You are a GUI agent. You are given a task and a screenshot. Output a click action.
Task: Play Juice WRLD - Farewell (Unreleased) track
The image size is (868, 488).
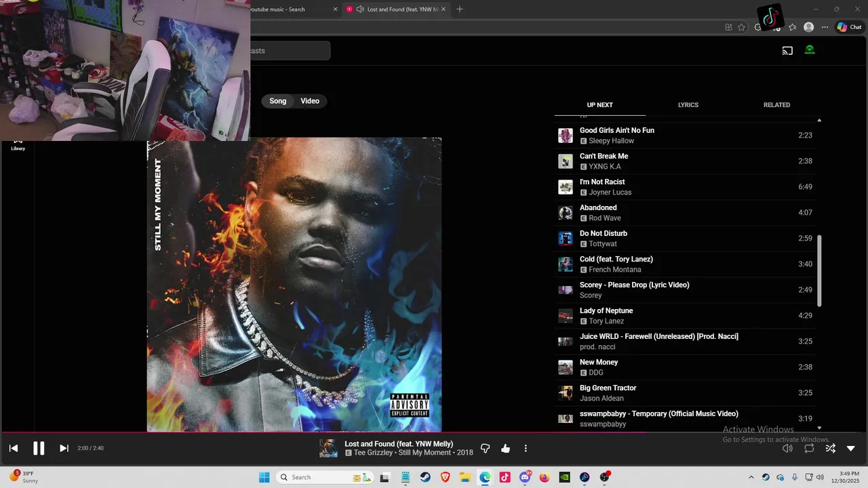(685, 342)
